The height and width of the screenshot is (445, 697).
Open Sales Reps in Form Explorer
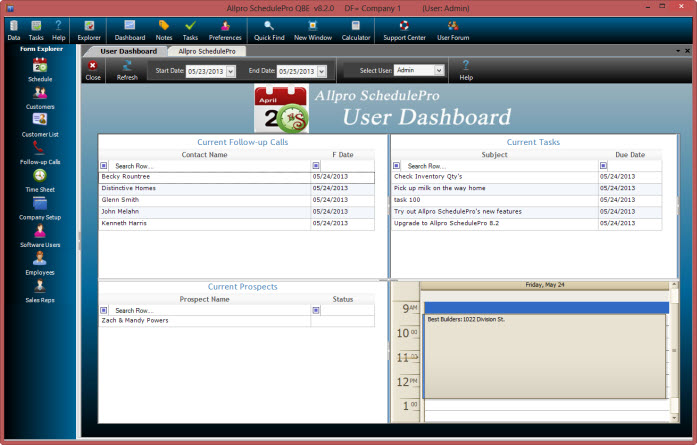click(x=40, y=292)
